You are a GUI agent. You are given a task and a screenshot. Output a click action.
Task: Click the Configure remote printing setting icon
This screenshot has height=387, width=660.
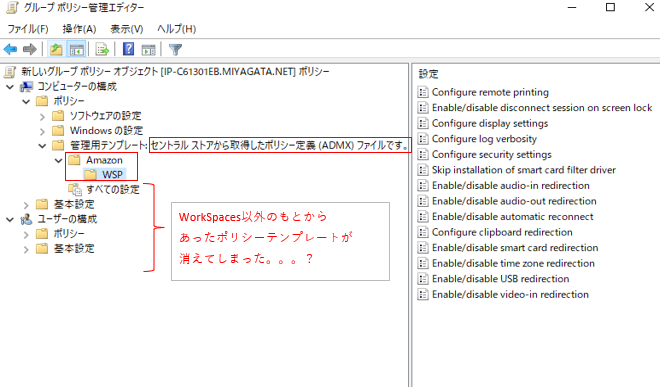click(423, 92)
